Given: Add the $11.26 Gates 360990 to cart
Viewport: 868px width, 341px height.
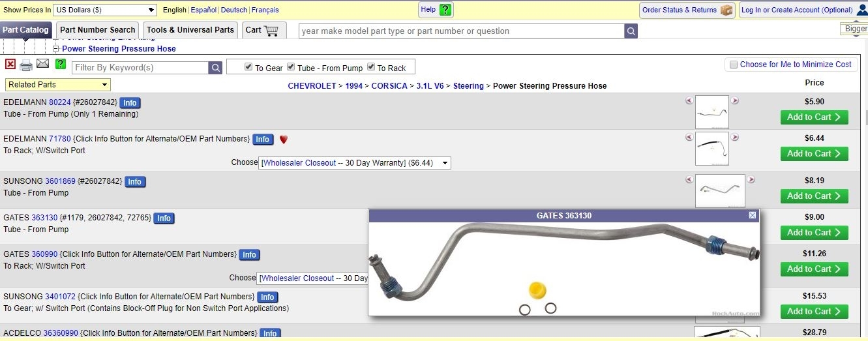Looking at the screenshot, I should (x=814, y=269).
